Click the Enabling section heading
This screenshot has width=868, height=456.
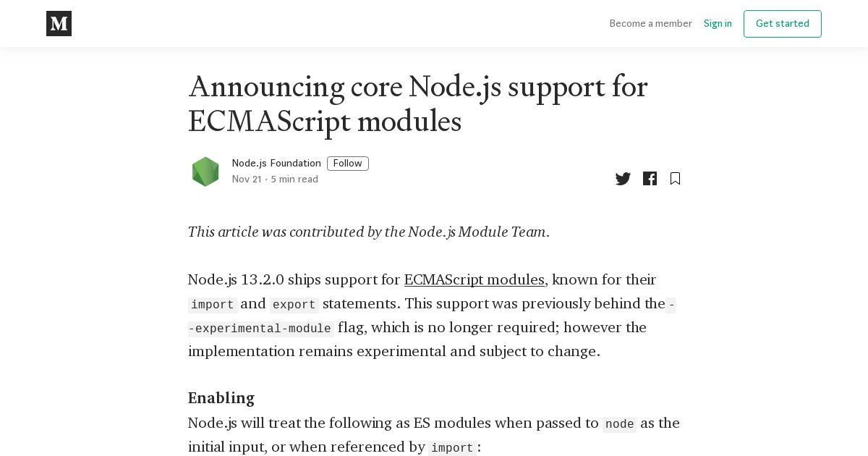point(221,398)
